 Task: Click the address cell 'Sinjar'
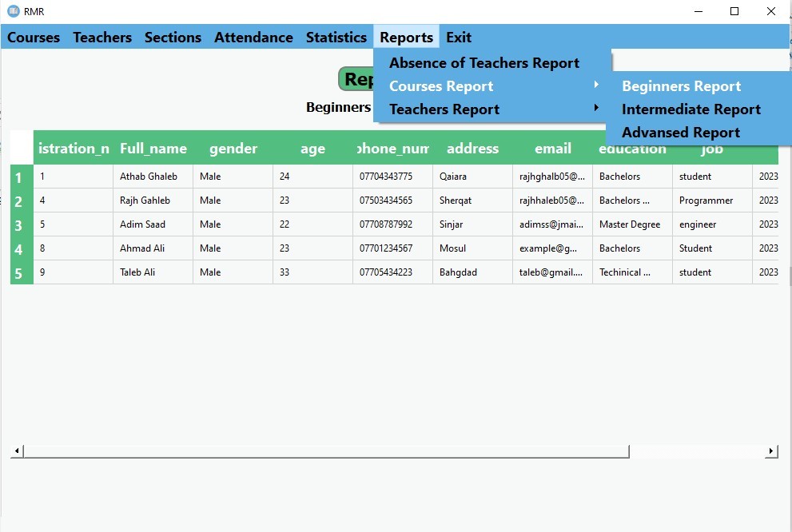click(473, 224)
